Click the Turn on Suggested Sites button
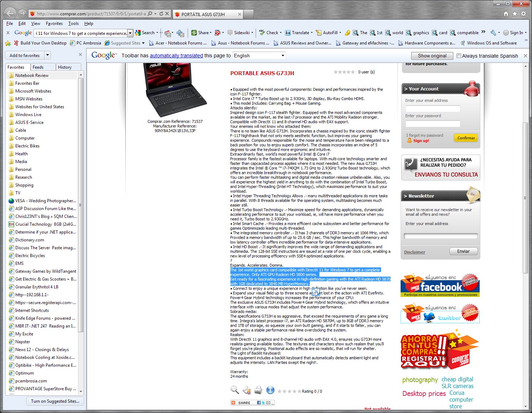The image size is (532, 413). click(x=55, y=401)
